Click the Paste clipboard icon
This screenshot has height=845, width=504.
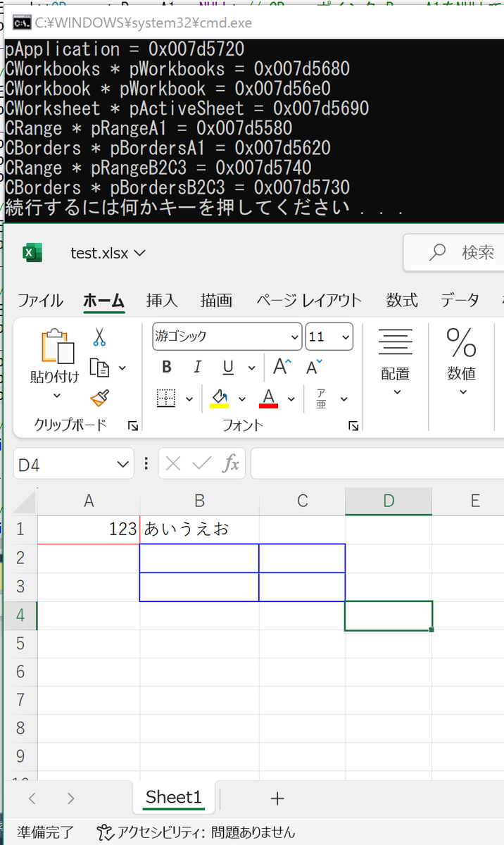(58, 346)
